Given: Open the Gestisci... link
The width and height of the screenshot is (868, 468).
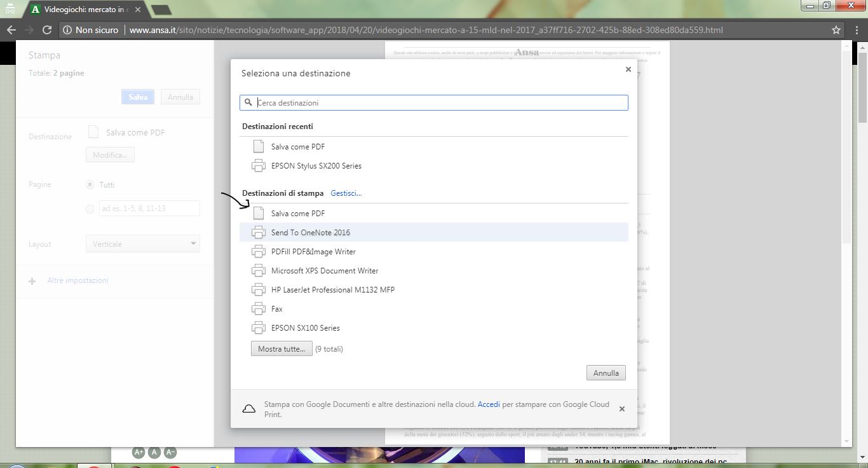Looking at the screenshot, I should [346, 193].
